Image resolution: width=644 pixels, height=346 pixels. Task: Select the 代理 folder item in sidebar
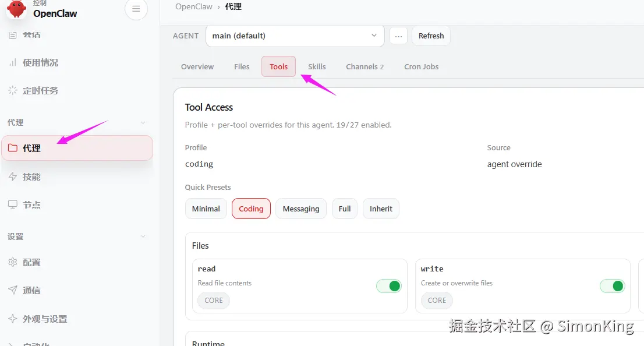(x=77, y=148)
